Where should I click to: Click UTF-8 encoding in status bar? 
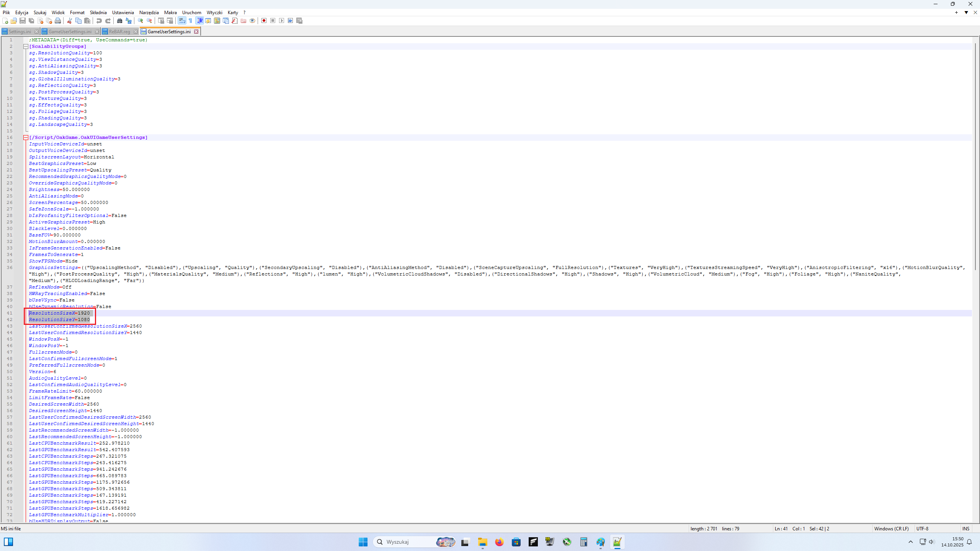(922, 528)
